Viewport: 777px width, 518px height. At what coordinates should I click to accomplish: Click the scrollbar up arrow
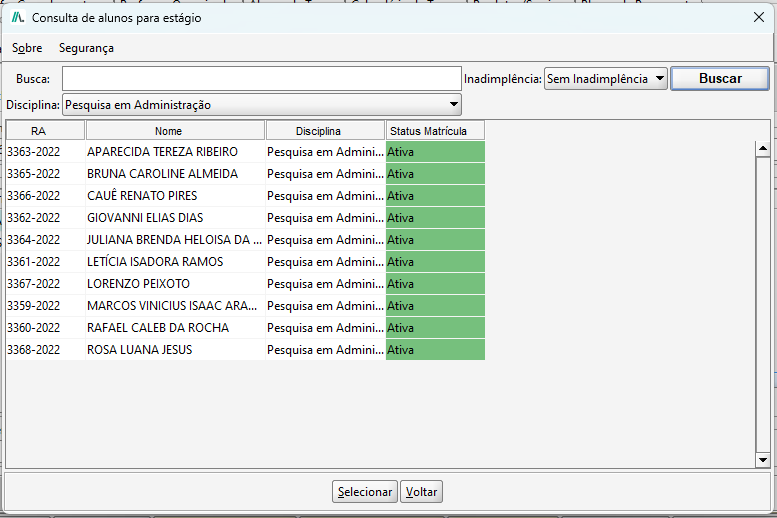point(763,149)
